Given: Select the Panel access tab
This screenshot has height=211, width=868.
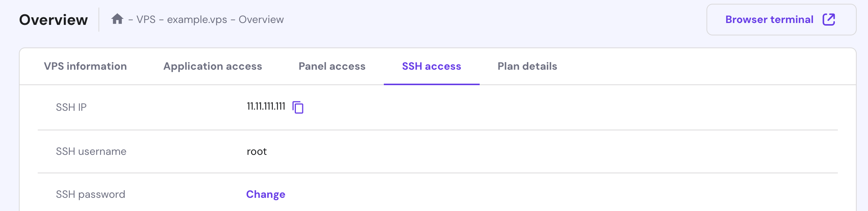Looking at the screenshot, I should coord(332,66).
